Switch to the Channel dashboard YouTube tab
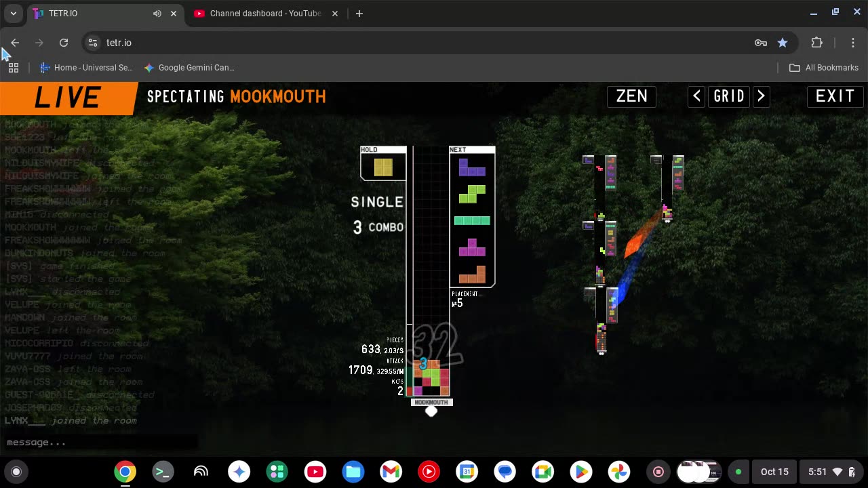 click(x=266, y=14)
